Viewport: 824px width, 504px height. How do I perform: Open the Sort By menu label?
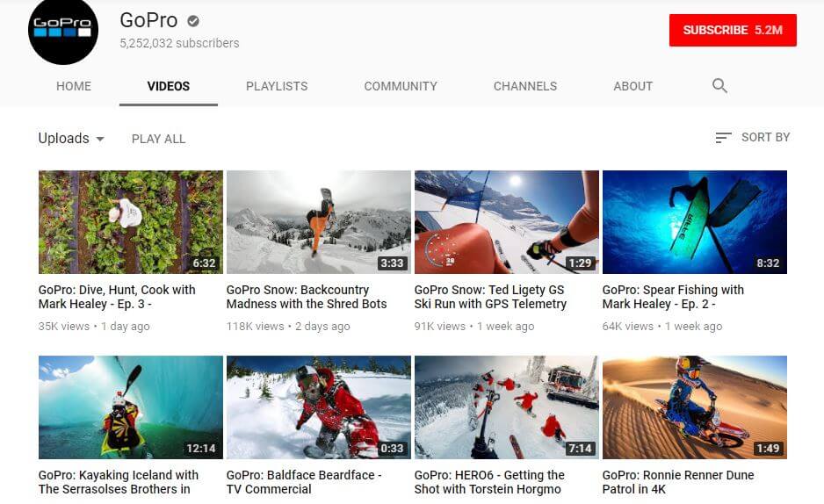(765, 138)
